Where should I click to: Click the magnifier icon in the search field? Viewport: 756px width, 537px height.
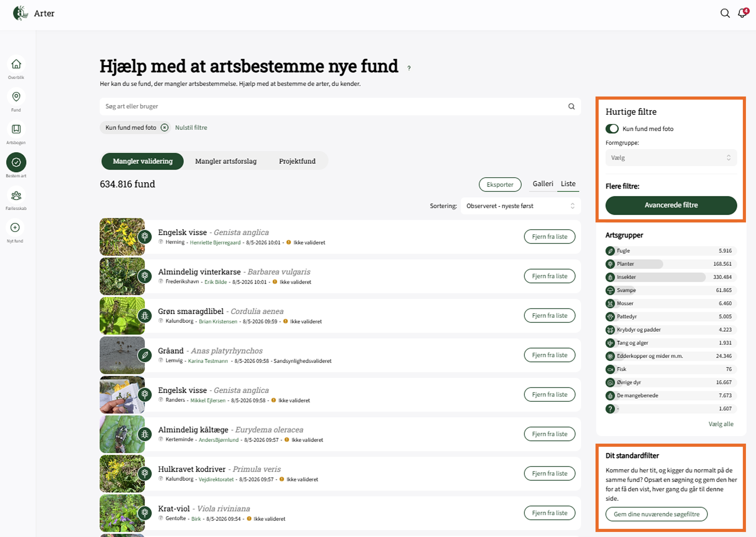(571, 107)
